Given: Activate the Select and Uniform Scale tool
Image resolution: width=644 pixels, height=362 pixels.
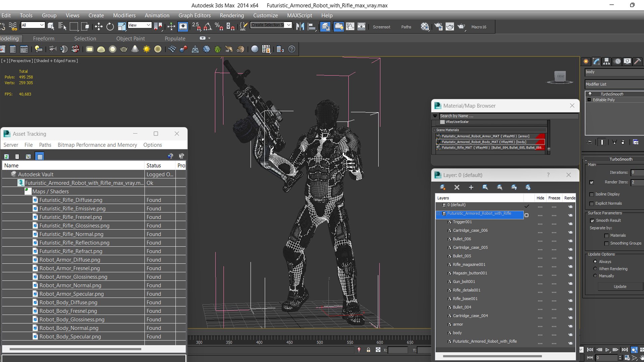Looking at the screenshot, I should 122,26.
